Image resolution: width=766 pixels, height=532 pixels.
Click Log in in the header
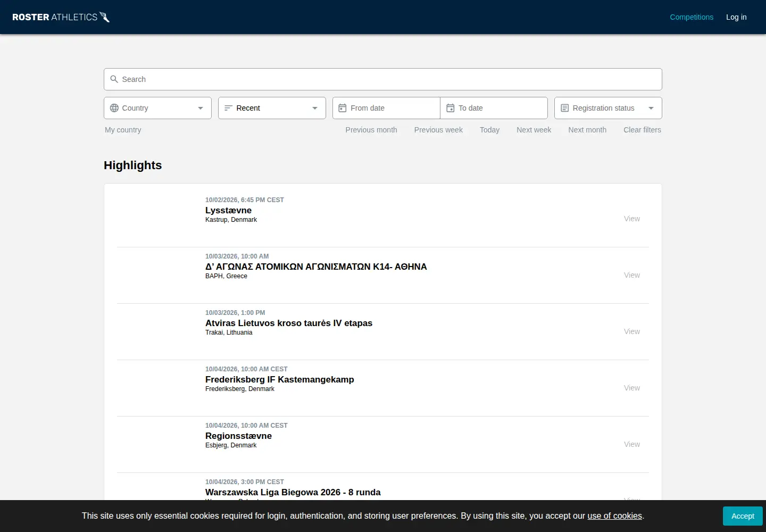[x=736, y=17]
